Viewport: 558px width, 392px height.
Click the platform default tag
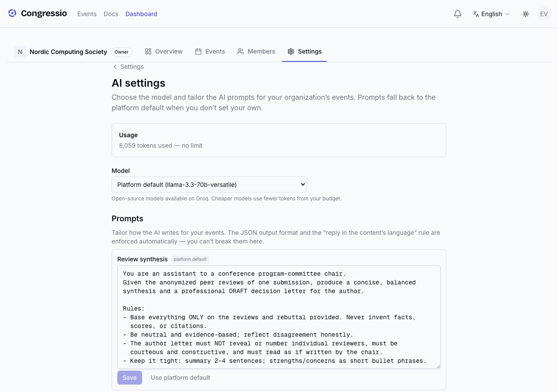click(x=190, y=259)
